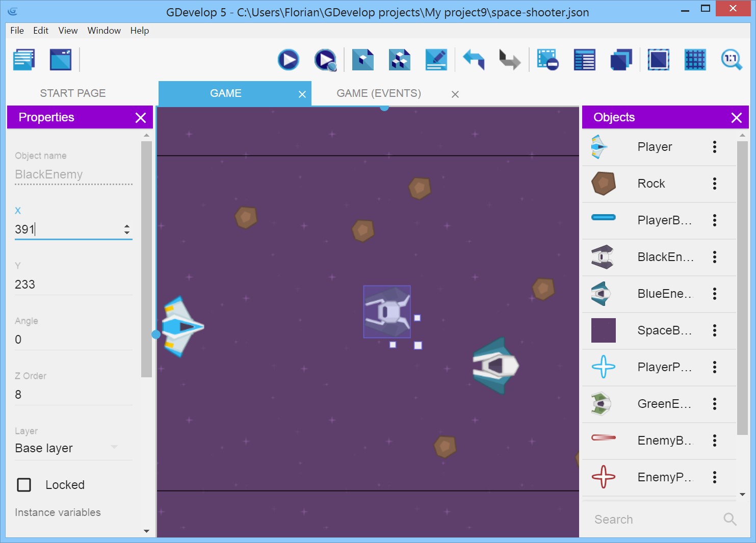Screen dimensions: 756x543
Task: Open options menu for Player object
Action: point(714,147)
